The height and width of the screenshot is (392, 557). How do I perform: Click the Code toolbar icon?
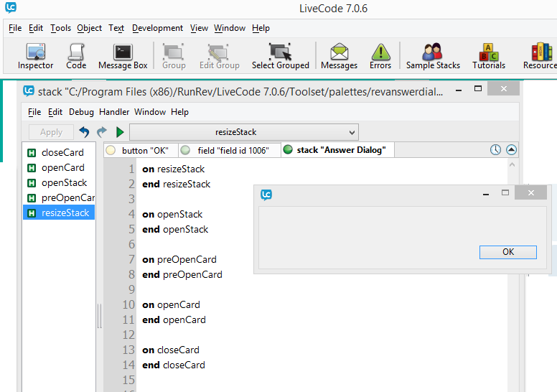point(76,56)
